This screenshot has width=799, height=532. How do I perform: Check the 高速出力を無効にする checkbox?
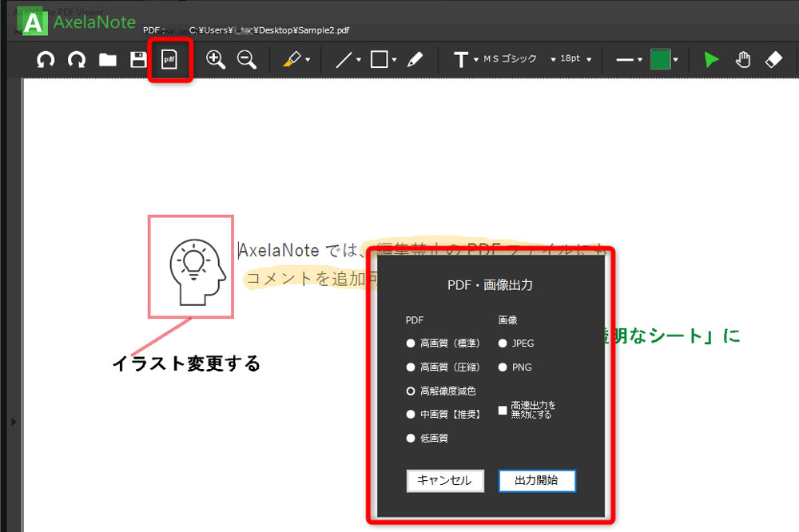pyautogui.click(x=501, y=410)
